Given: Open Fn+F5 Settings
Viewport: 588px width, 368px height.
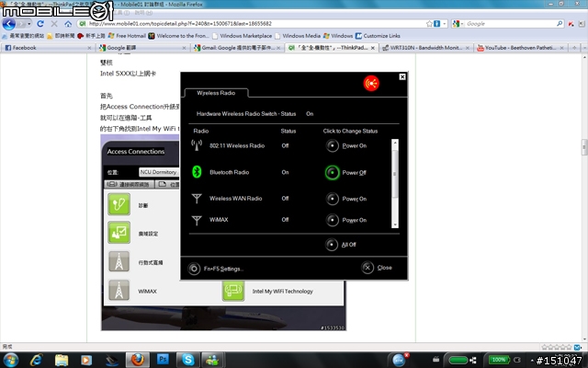Looking at the screenshot, I should click(x=194, y=269).
